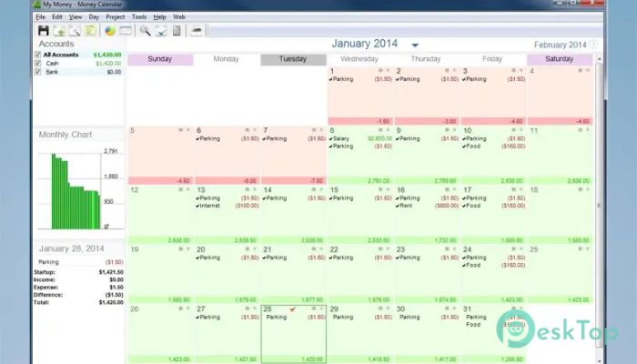Click the All Accounts $1,420.00 total
Viewport: 637px width, 364px height.
pyautogui.click(x=107, y=55)
